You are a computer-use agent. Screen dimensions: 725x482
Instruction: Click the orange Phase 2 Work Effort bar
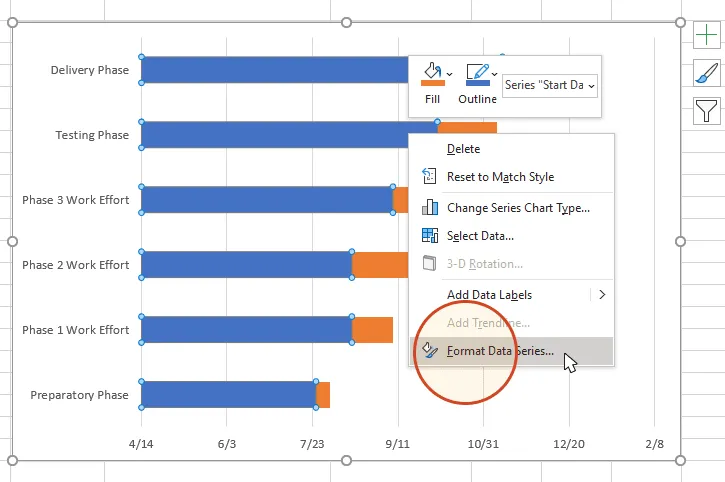point(380,265)
